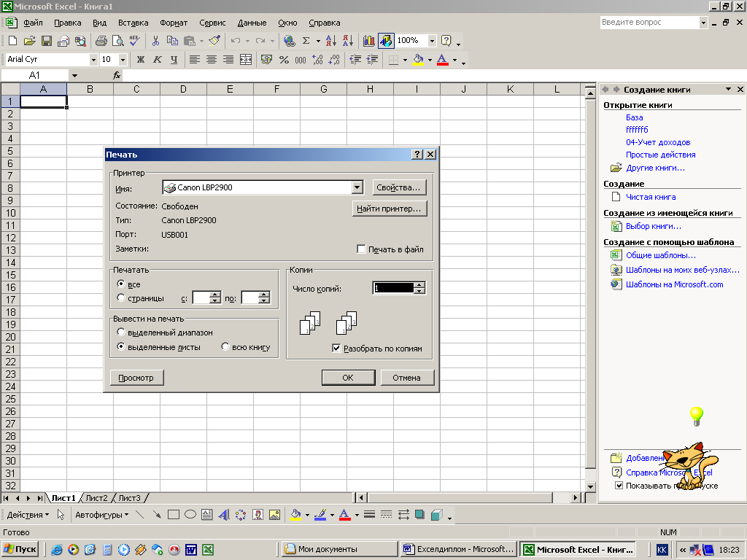Switch to the 'Лист2' sheet tab

point(97,497)
